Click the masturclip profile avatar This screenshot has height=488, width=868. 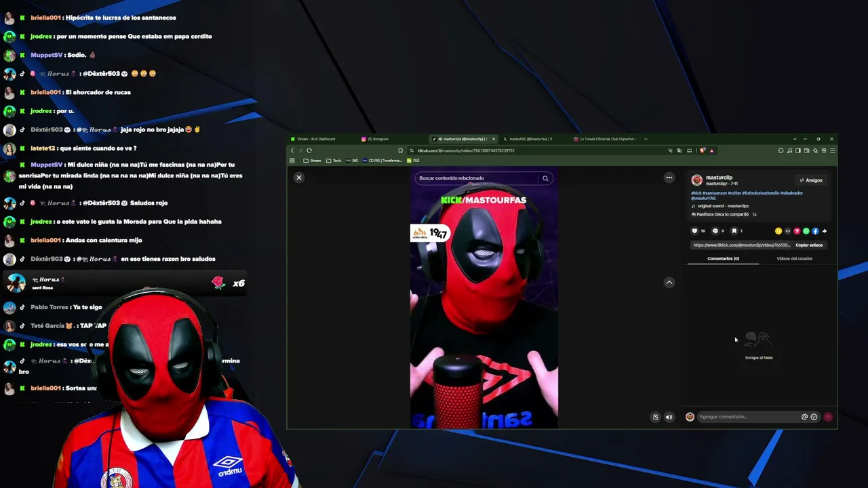(696, 180)
